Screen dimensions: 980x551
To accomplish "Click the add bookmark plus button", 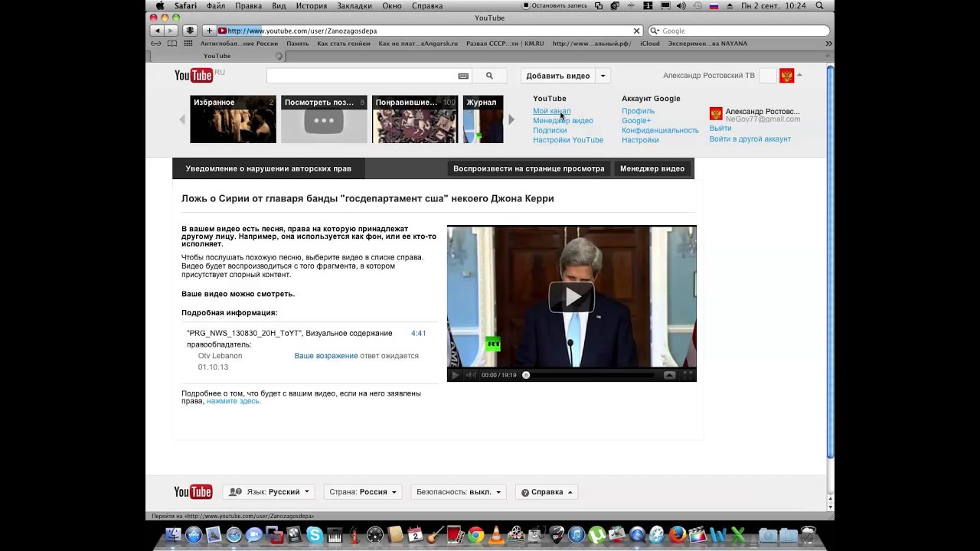I will 209,31.
